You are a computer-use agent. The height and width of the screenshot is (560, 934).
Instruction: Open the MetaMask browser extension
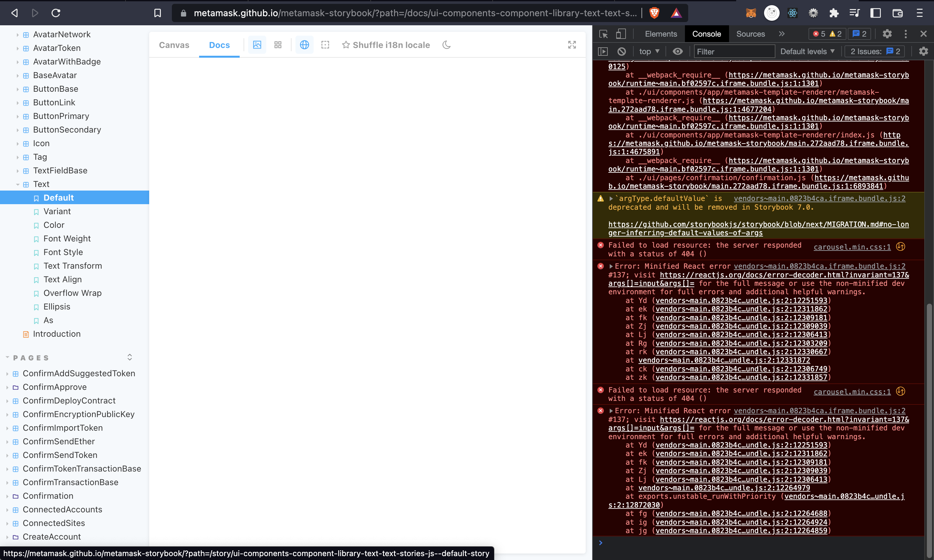(x=750, y=13)
